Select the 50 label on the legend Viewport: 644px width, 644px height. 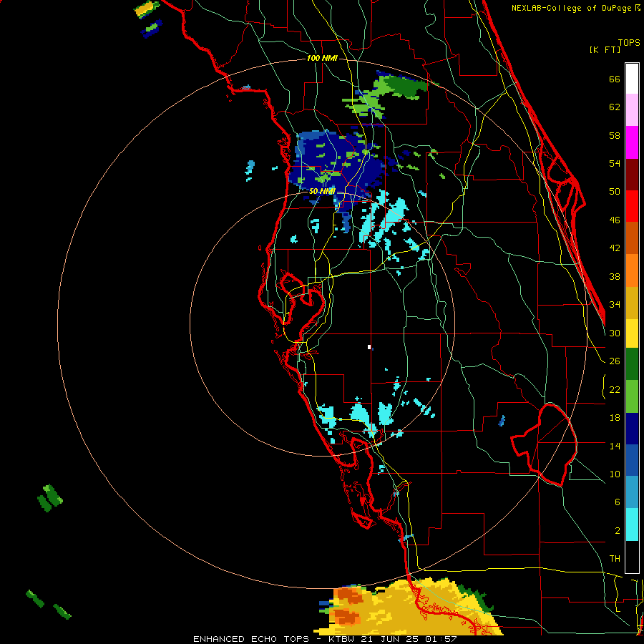point(615,192)
